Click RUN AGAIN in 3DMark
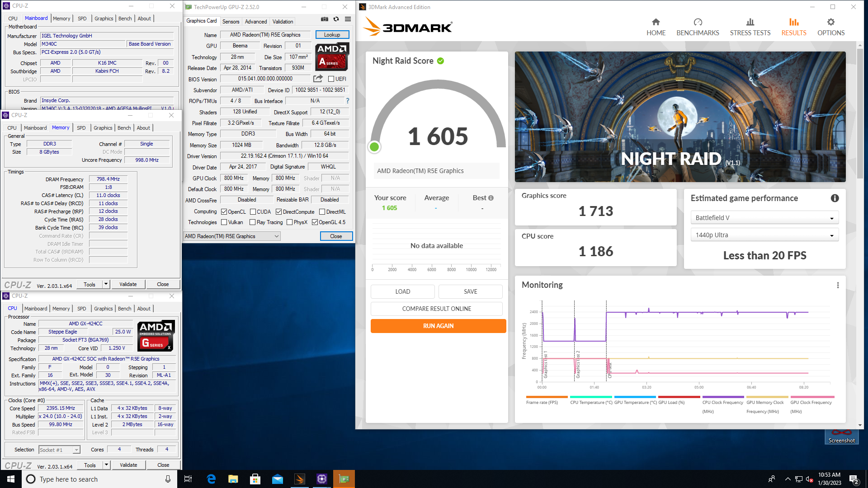The width and height of the screenshot is (868, 488). [438, 326]
